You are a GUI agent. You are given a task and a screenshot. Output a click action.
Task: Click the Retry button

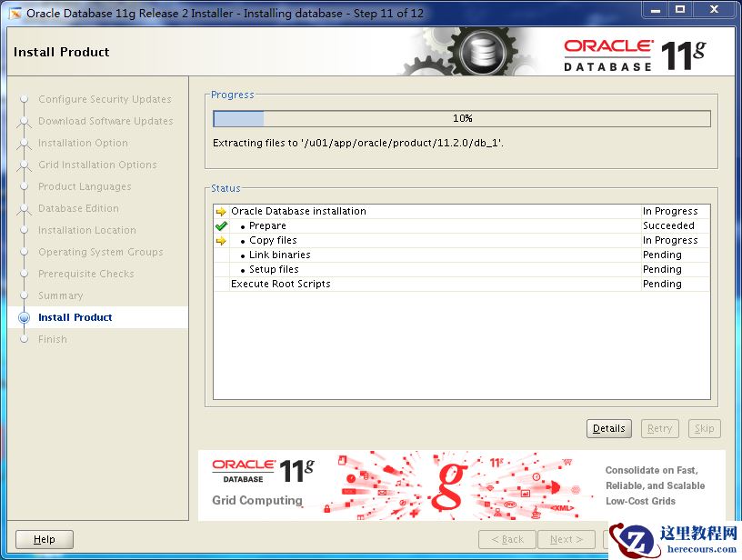click(x=659, y=428)
